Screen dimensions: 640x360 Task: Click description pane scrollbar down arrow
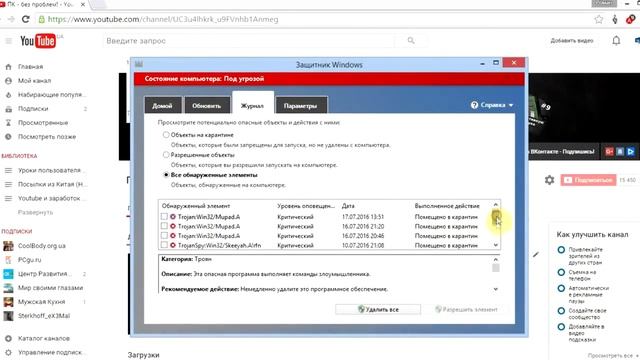point(496,289)
